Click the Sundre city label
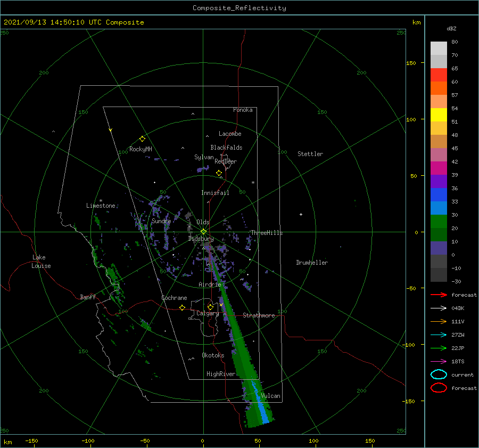The image size is (479, 448). pyautogui.click(x=161, y=221)
